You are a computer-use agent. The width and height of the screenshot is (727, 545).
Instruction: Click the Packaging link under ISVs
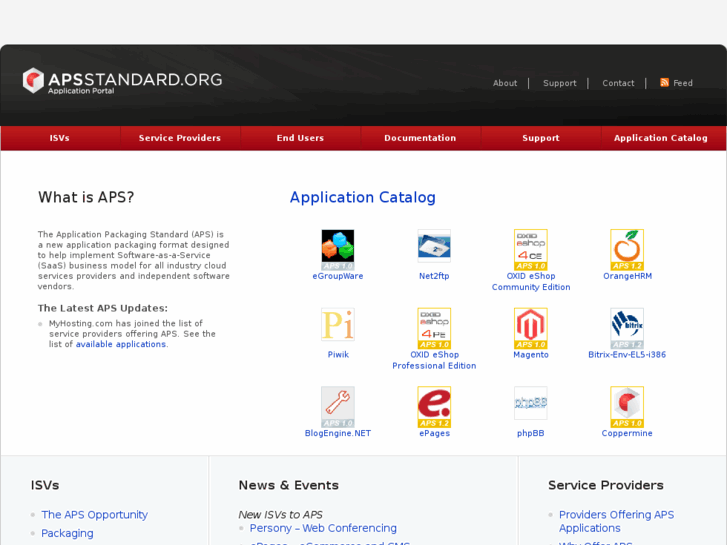pyautogui.click(x=67, y=533)
